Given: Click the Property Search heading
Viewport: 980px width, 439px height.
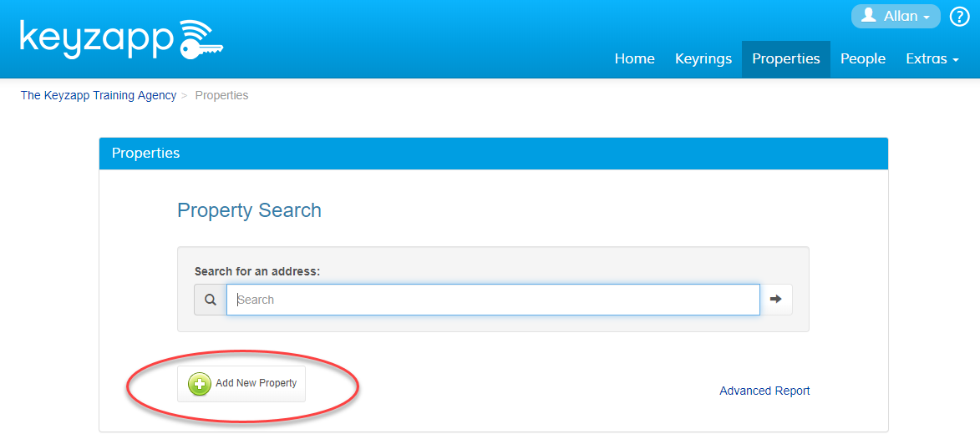Looking at the screenshot, I should [x=249, y=210].
